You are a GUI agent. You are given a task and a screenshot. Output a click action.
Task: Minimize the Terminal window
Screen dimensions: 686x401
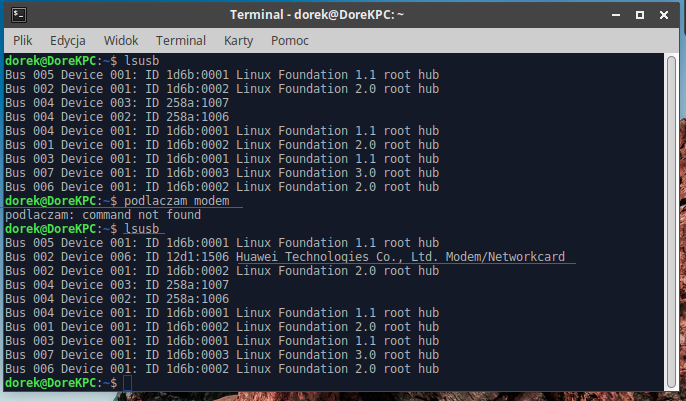[x=610, y=15]
